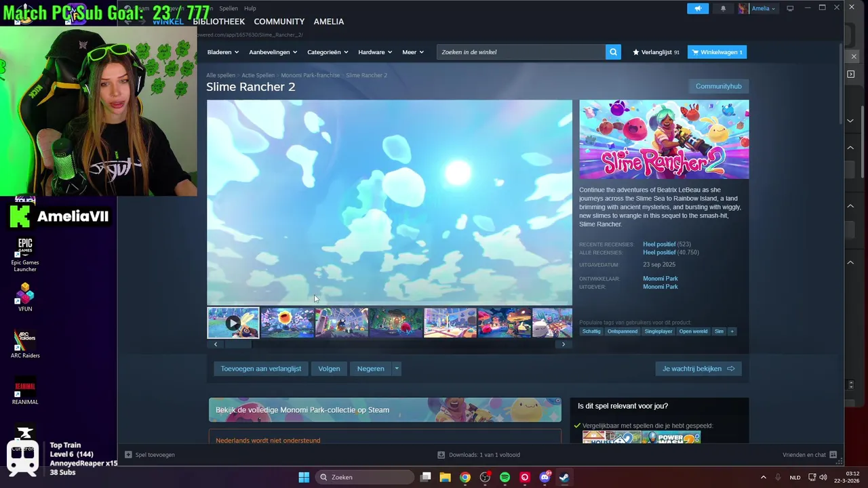The width and height of the screenshot is (868, 488).
Task: Open the COMMUNITY tab
Action: click(x=279, y=22)
